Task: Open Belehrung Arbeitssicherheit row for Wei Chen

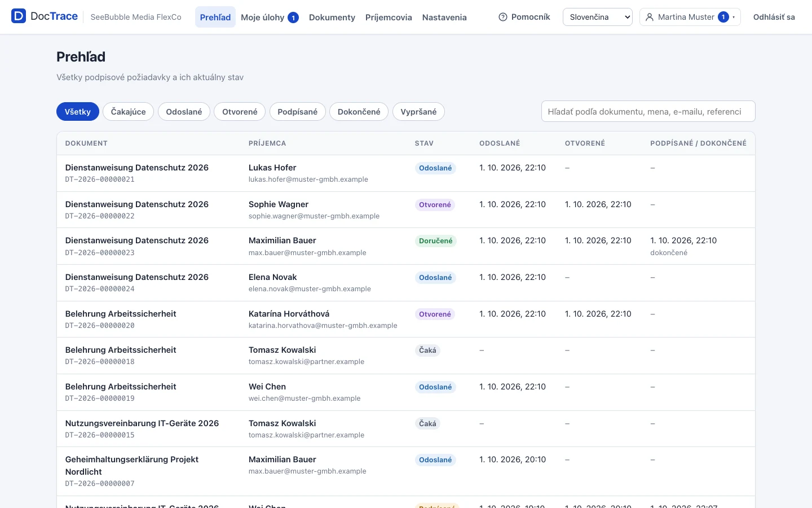Action: (x=406, y=392)
